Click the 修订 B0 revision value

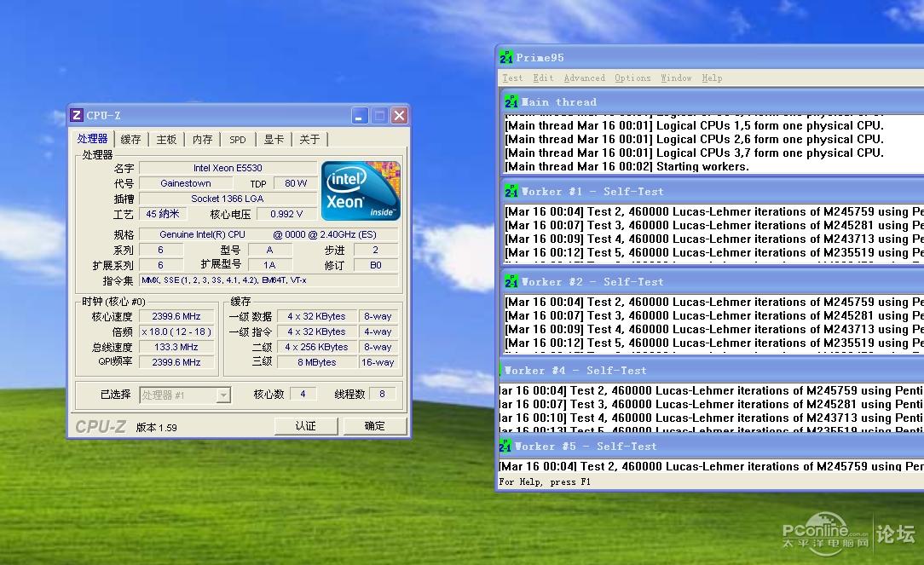click(376, 265)
